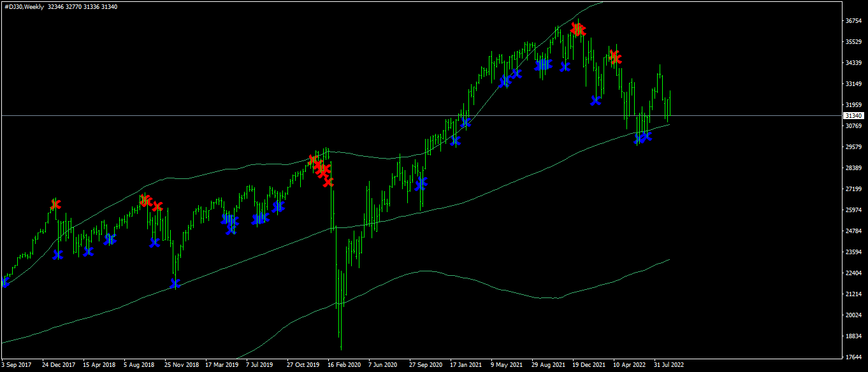
Task: Select the 3 Sep 2017 date label
Action: (x=16, y=365)
